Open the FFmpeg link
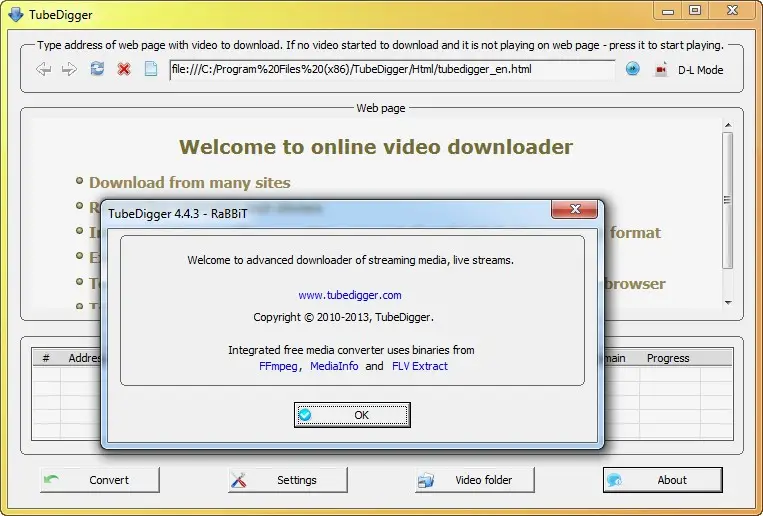Screen dimensions: 763x516 pos(278,366)
